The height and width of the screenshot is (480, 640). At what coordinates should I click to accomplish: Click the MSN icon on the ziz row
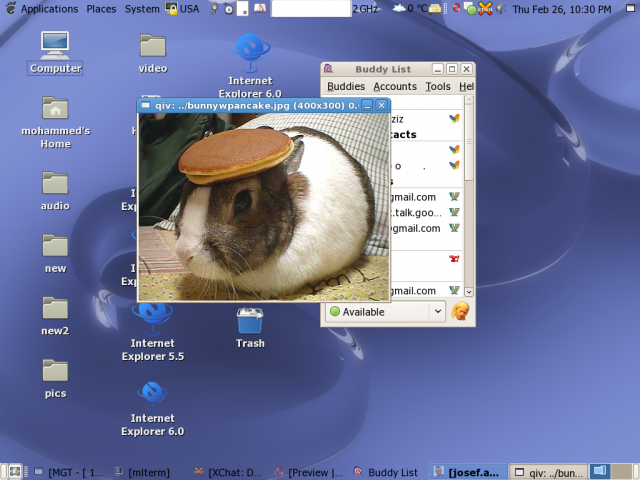454,118
